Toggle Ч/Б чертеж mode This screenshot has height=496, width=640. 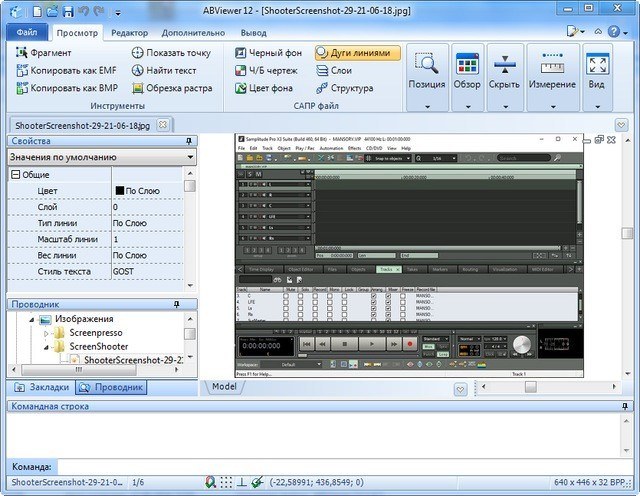pyautogui.click(x=270, y=70)
